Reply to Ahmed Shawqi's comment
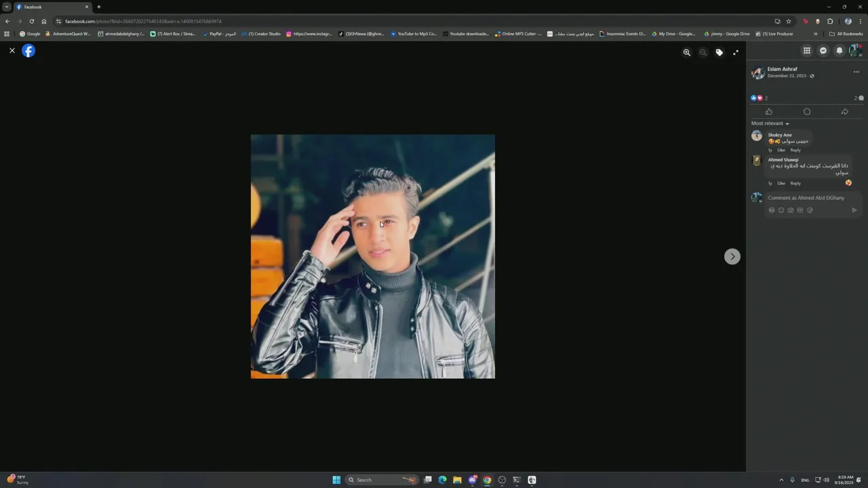The image size is (868, 488). pyautogui.click(x=795, y=183)
